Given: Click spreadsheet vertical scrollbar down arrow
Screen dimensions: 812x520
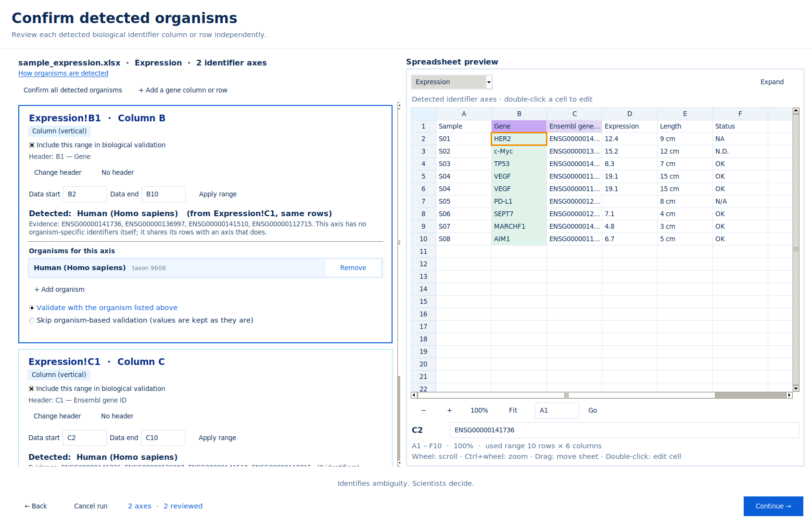Looking at the screenshot, I should point(796,389).
